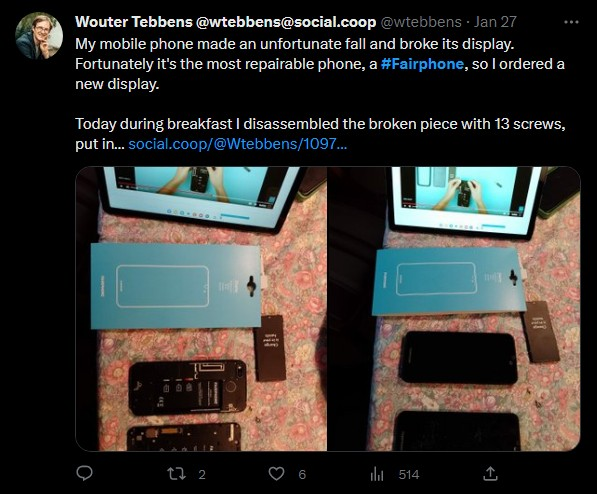Open right photo of repaired phone
Screen dimensions: 597x494
454,309
